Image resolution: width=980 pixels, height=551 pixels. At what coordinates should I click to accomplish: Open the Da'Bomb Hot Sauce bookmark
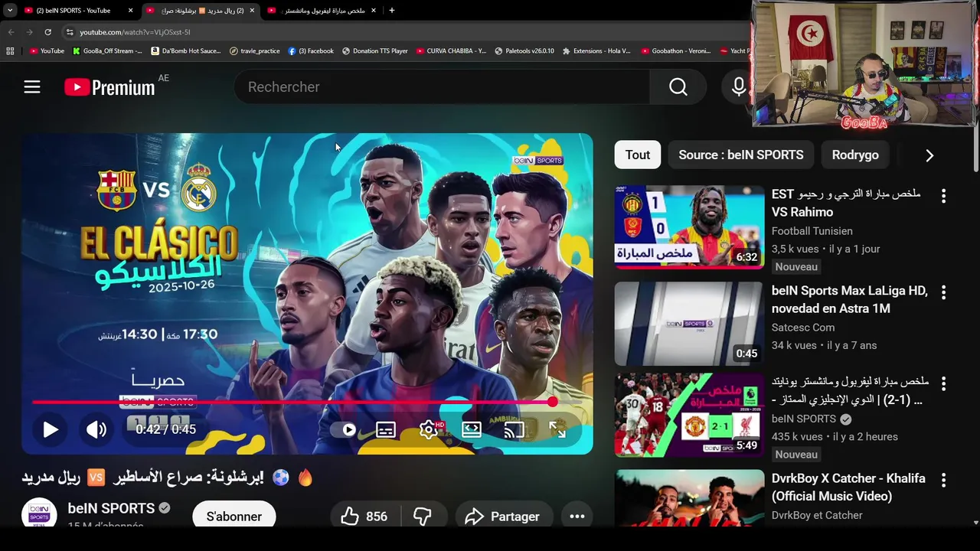tap(186, 51)
